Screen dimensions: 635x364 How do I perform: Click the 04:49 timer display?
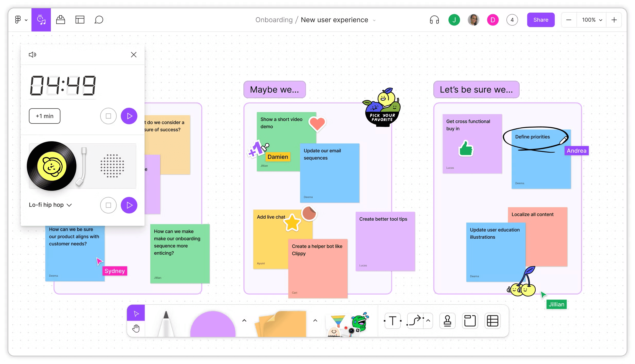coord(63,86)
